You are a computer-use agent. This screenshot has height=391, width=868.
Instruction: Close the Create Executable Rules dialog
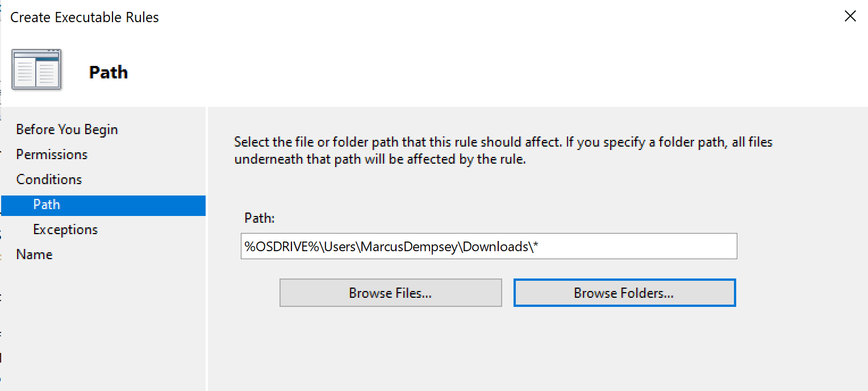point(850,16)
